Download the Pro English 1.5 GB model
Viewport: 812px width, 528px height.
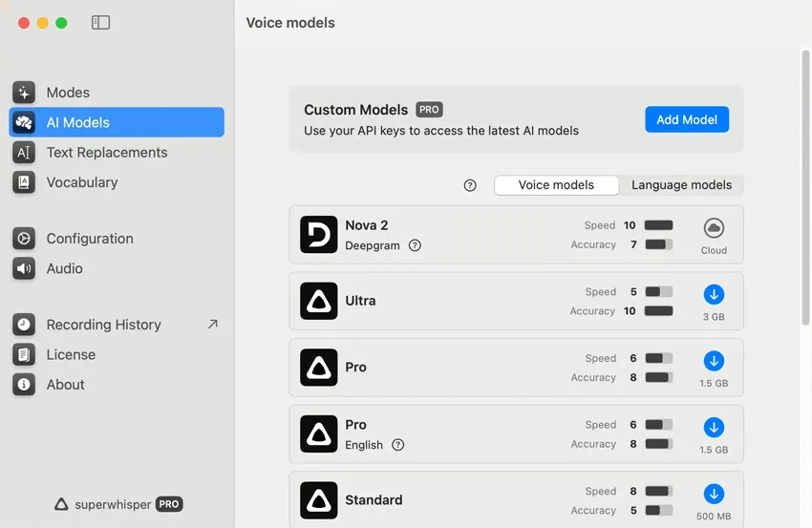714,427
